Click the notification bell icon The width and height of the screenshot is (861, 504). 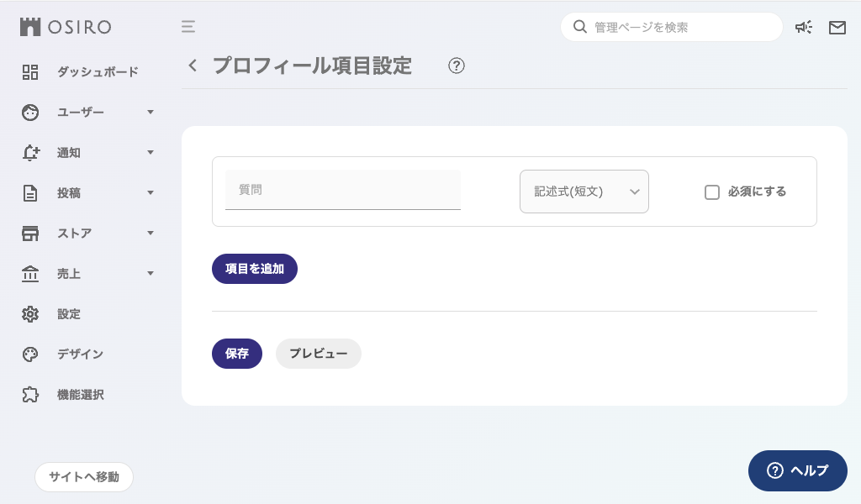pyautogui.click(x=31, y=153)
